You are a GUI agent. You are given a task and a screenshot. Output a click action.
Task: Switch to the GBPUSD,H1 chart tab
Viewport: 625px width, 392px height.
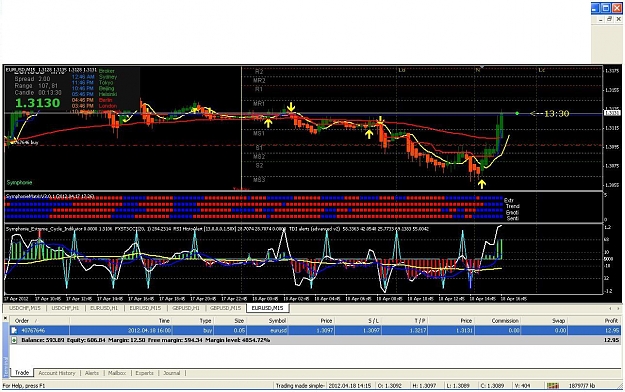click(186, 308)
